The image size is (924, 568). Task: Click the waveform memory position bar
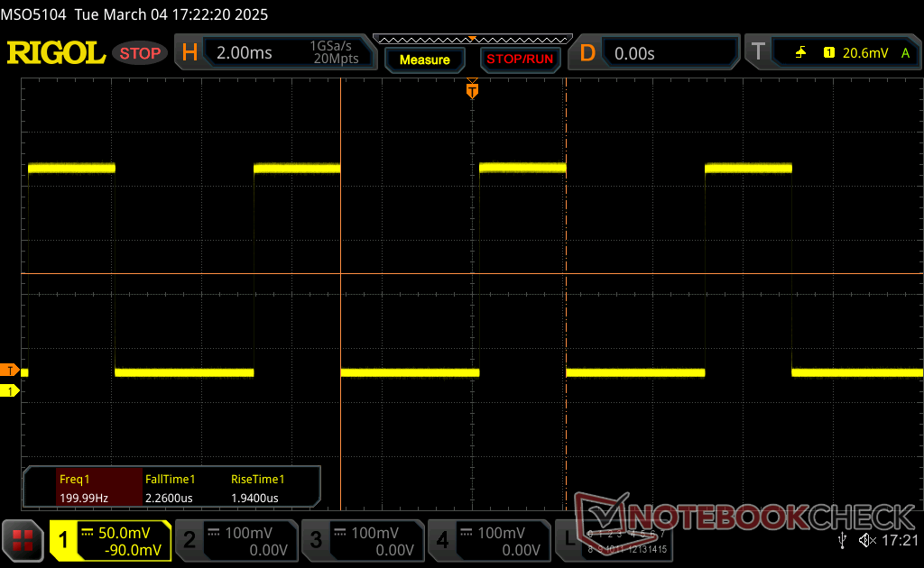click(472, 40)
